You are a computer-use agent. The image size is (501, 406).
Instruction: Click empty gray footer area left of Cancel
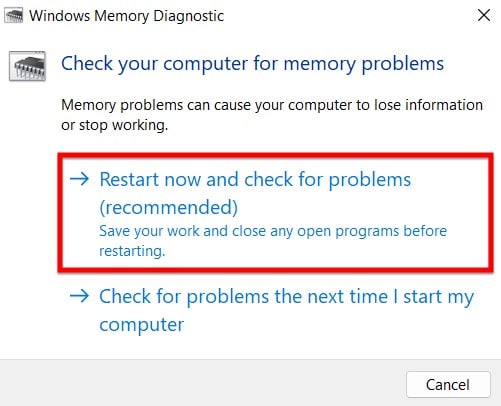(x=200, y=383)
